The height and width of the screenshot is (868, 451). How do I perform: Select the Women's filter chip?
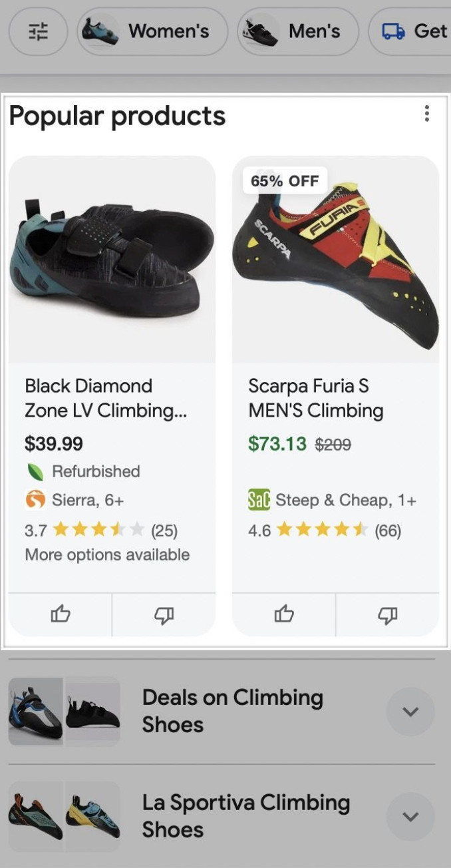point(152,31)
